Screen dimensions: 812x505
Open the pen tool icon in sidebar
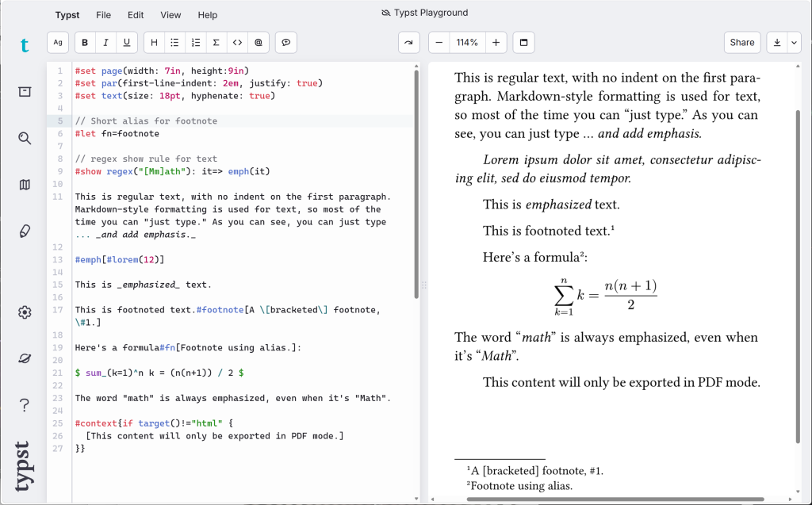(x=25, y=231)
